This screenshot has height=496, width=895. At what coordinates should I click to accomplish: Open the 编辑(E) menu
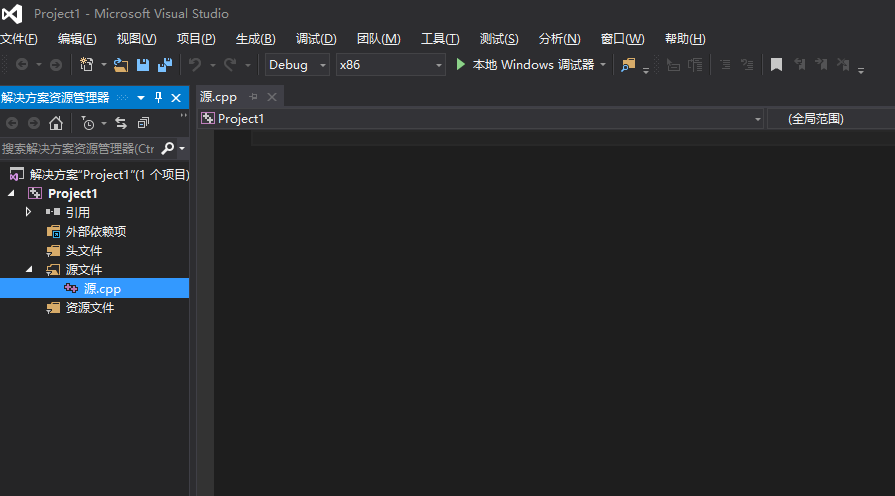[77, 39]
